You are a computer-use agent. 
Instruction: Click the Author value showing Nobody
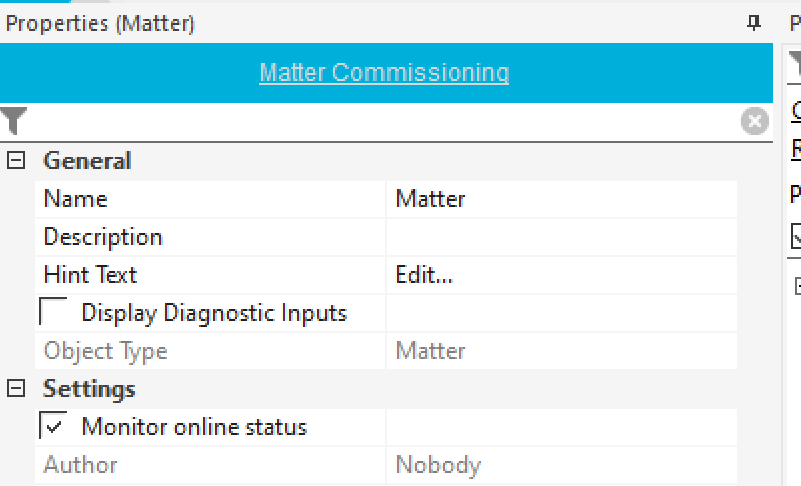pos(438,465)
